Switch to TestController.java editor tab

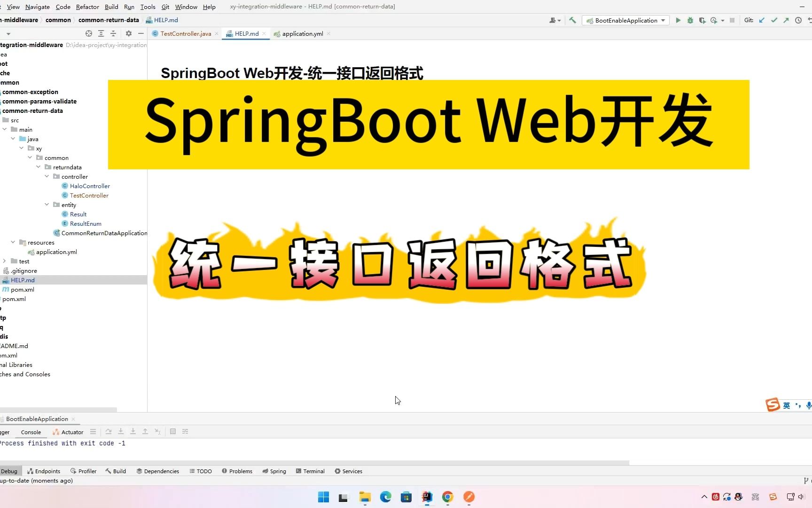tap(186, 33)
